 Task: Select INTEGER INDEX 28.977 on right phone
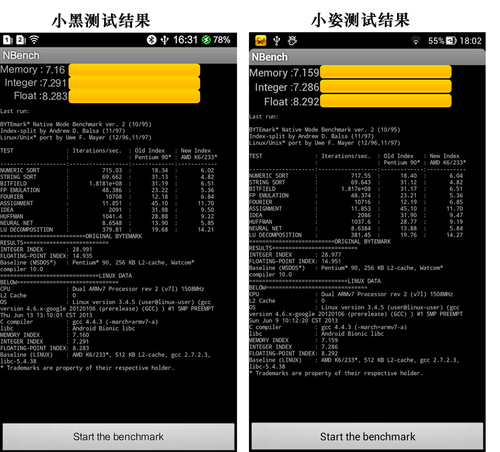[x=295, y=255]
